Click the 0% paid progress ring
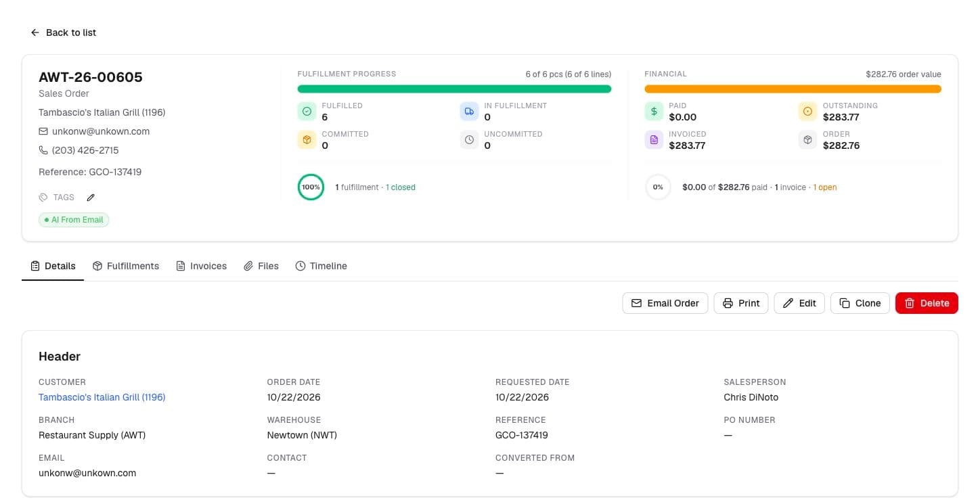Viewport: 980px width, 502px height. (x=658, y=187)
